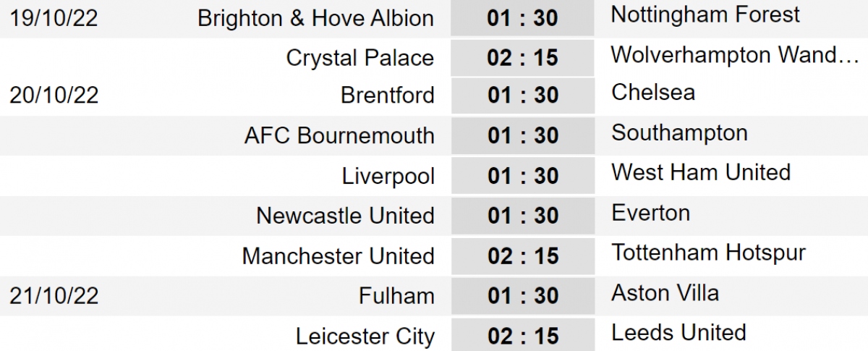Image resolution: width=868 pixels, height=351 pixels.
Task: Open the Southampton team link
Action: point(679,132)
